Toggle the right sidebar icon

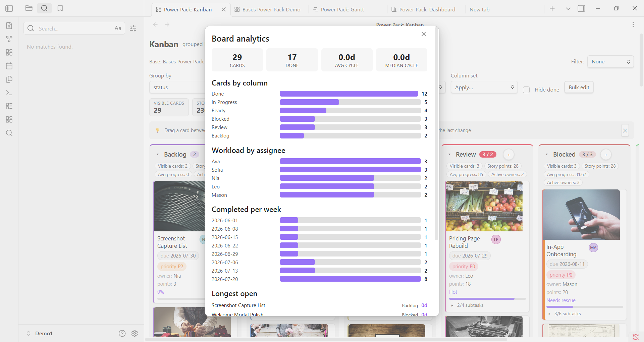click(x=582, y=9)
